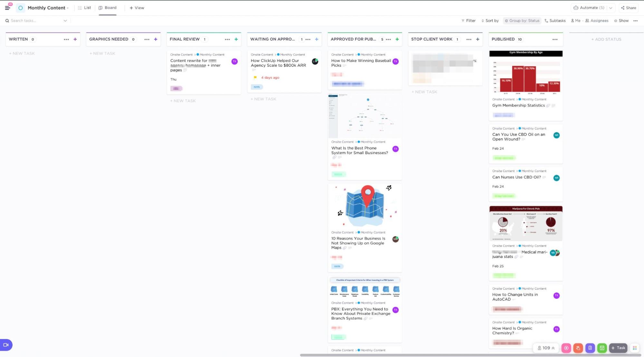644x357 pixels.
Task: Expand the Automate dropdown arrow
Action: [610, 8]
